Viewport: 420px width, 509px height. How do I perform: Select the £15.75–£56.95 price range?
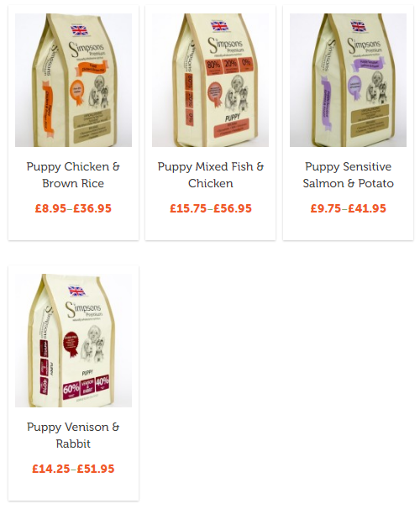click(x=210, y=208)
